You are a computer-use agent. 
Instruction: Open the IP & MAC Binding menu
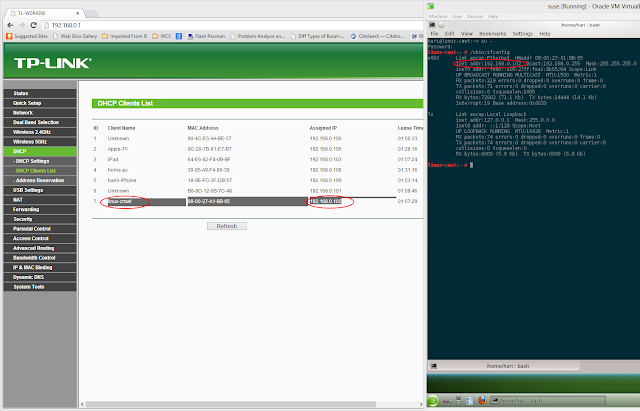[x=40, y=268]
